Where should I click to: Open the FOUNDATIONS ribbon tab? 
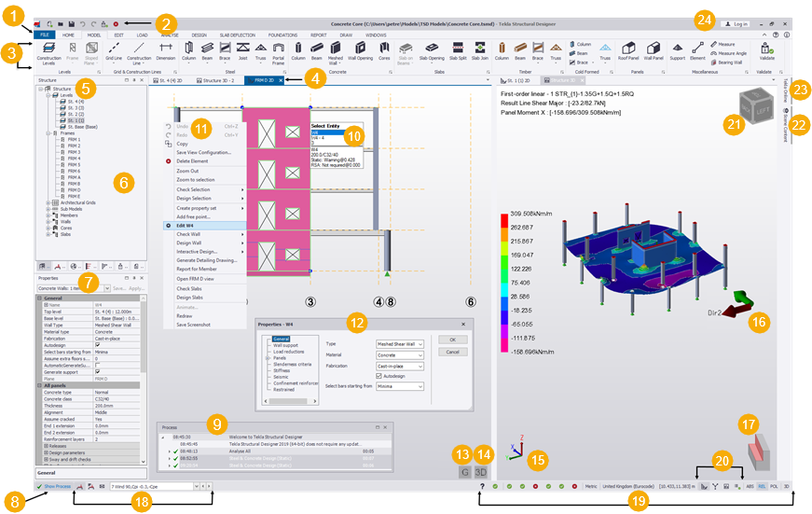282,35
